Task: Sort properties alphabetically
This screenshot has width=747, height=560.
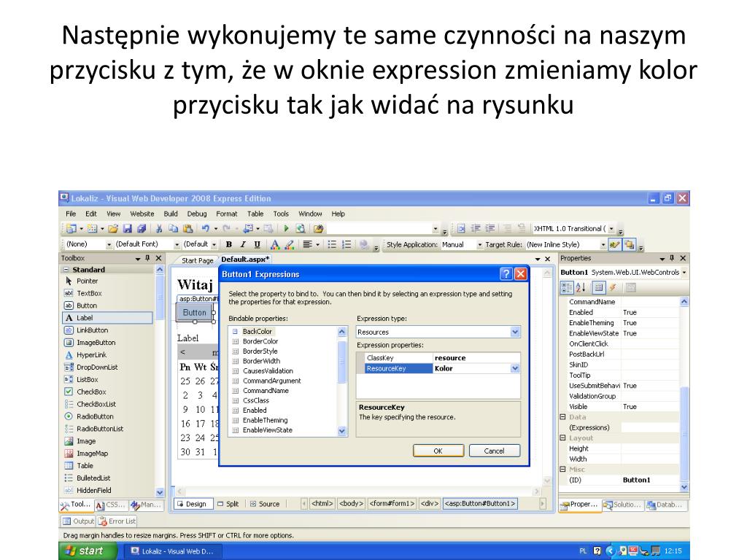Action: [x=581, y=287]
